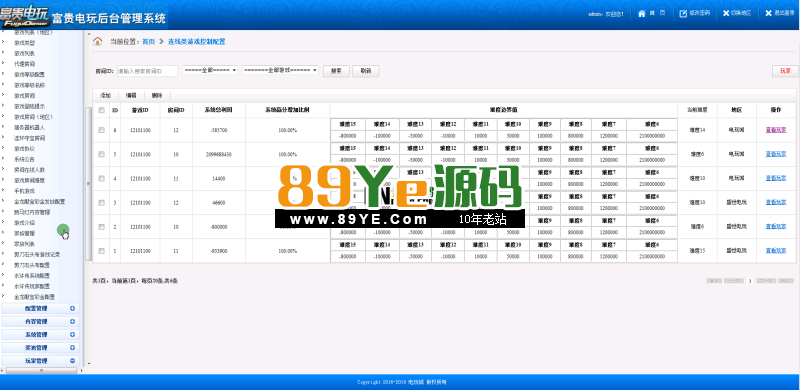The image size is (800, 390).
Task: Click 查看玩家 link in row ID 6
Action: [x=776, y=130]
